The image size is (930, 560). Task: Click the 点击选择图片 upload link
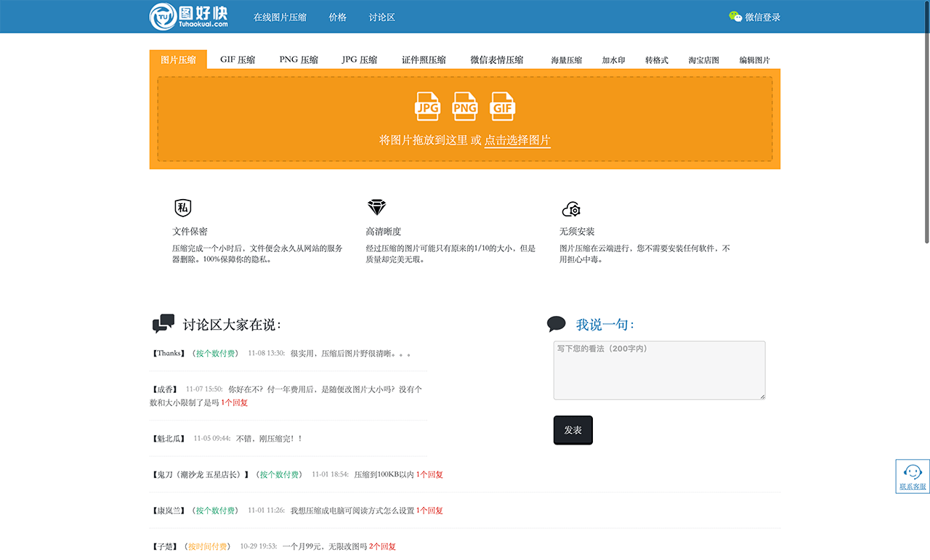pyautogui.click(x=517, y=140)
